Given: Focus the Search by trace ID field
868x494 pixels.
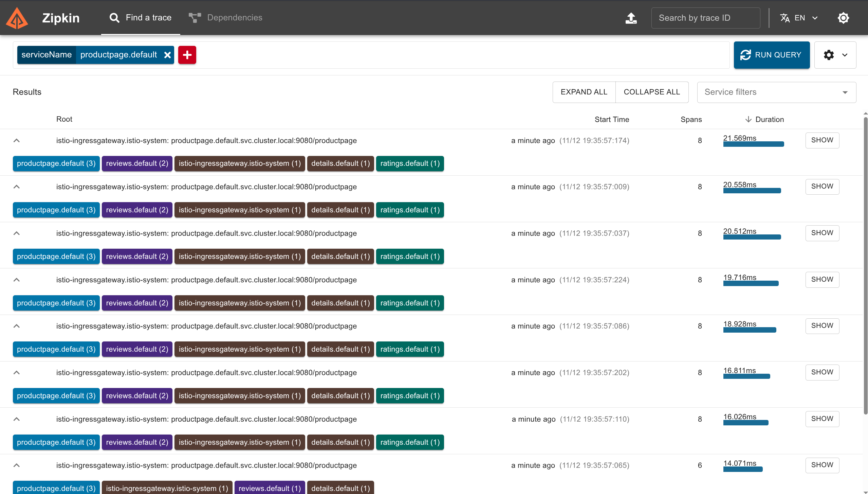Looking at the screenshot, I should pos(705,18).
